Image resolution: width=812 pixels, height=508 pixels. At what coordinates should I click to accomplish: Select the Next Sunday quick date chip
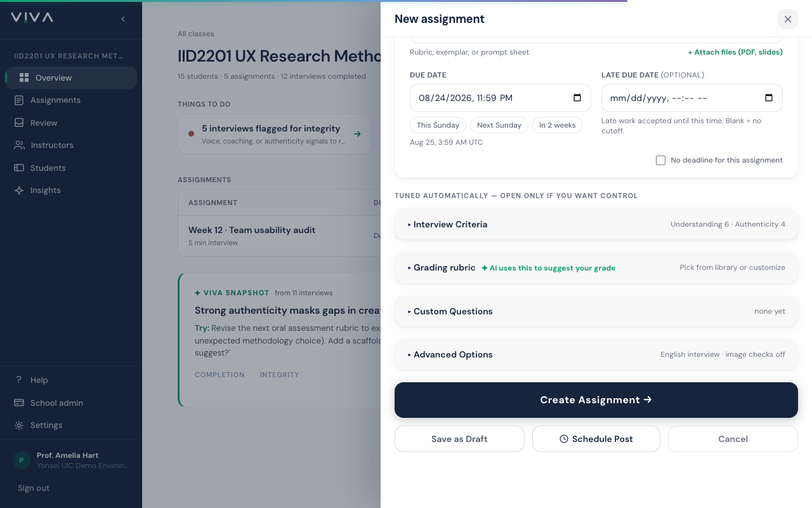tap(499, 125)
